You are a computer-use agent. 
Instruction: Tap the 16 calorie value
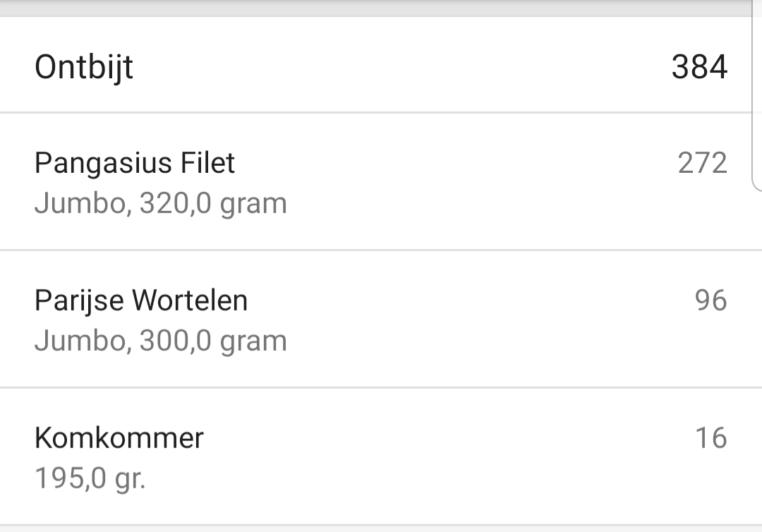click(x=710, y=438)
